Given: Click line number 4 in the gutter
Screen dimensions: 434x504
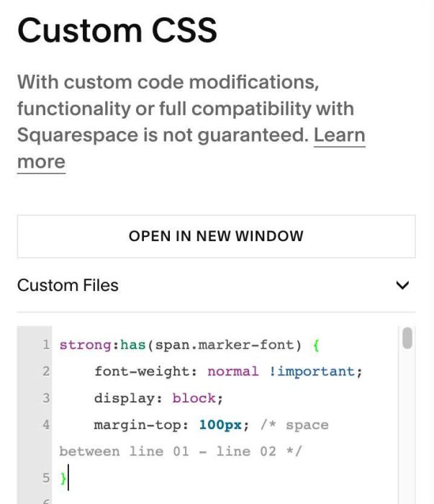Looking at the screenshot, I should (x=46, y=425).
